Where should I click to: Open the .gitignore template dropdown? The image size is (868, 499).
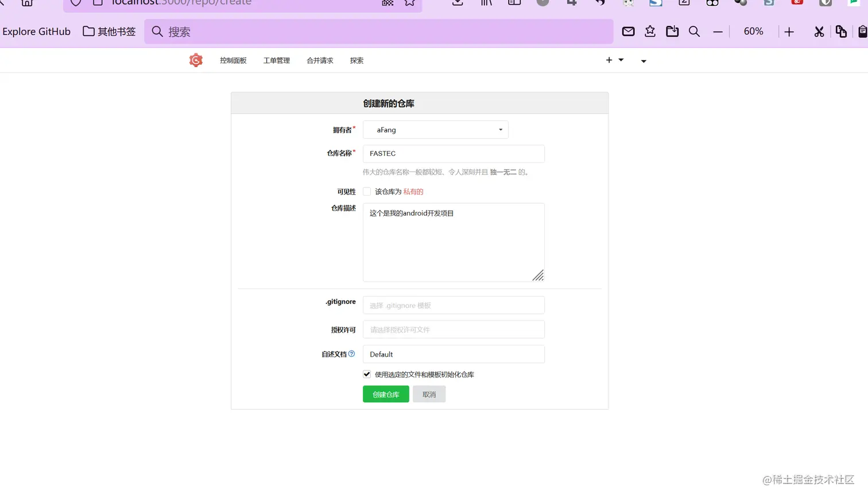pos(454,305)
